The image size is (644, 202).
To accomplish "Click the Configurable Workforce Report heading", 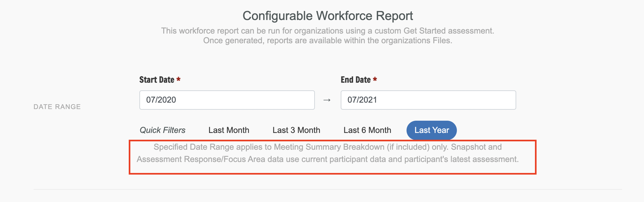I will tap(327, 16).
